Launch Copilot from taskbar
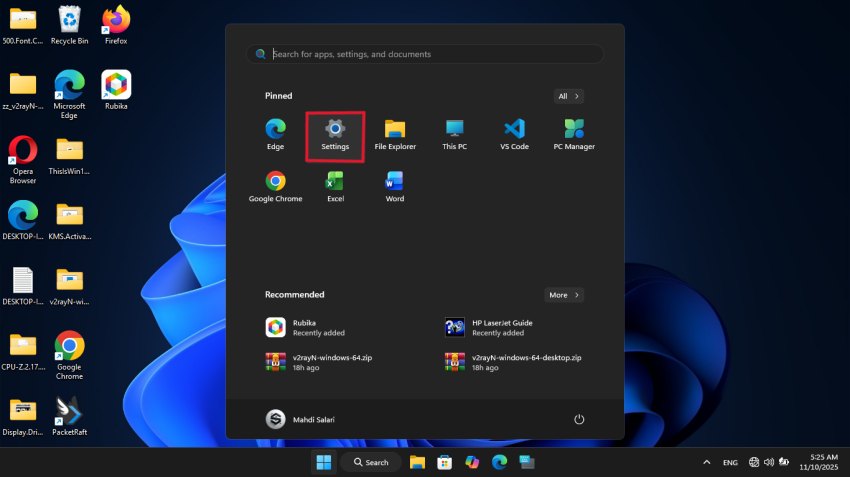Image resolution: width=850 pixels, height=477 pixels. tap(472, 462)
